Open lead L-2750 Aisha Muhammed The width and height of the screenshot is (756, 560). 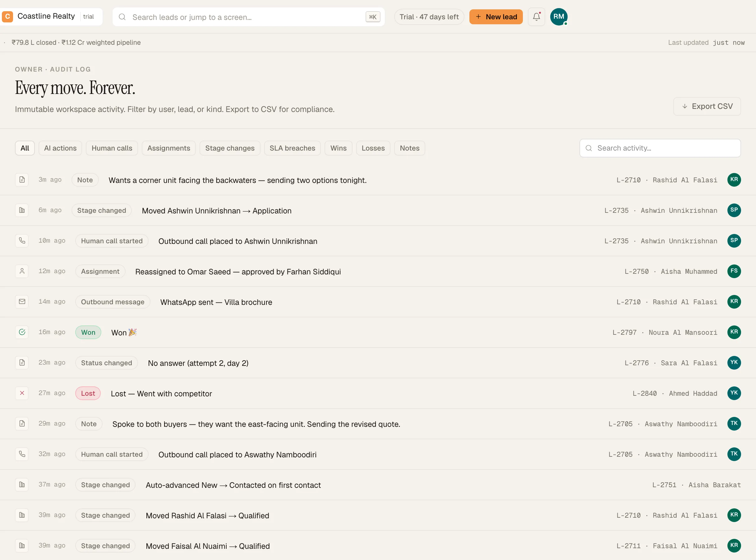[x=671, y=271]
